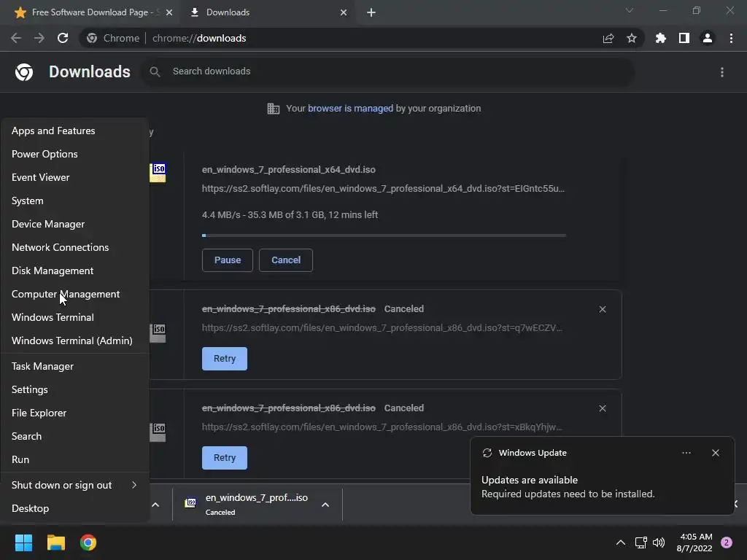Open chevron of the leftmost shelf item
This screenshot has width=747, height=560.
pyautogui.click(x=155, y=505)
